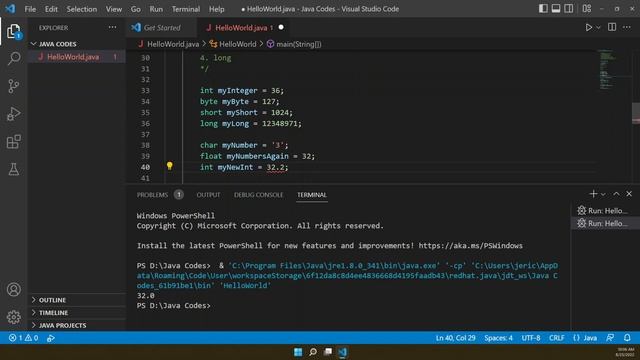Open Explorer views and more actions ellipsis
Screen dimensions: 640x360
[x=112, y=27]
